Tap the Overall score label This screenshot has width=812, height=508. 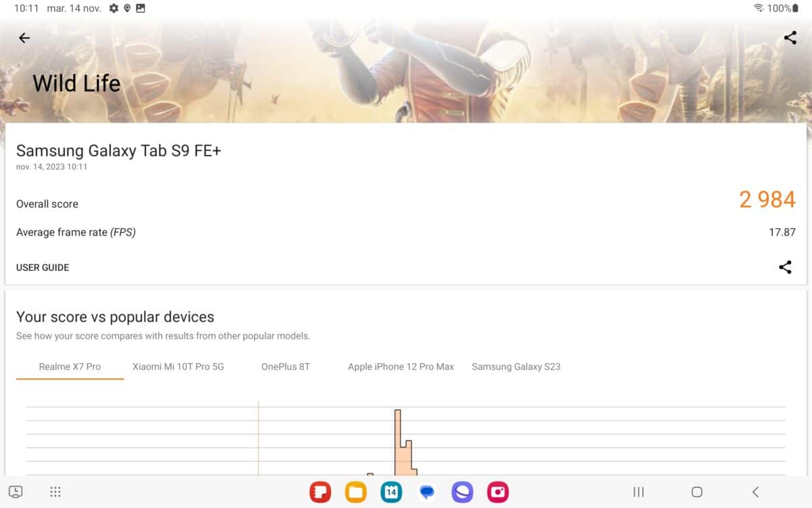point(47,204)
